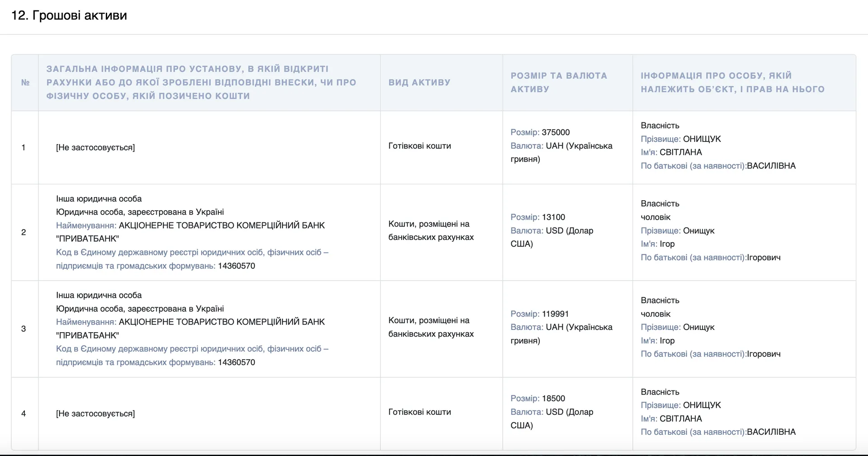Click the patronymic "Ігорович" in row 3
The image size is (868, 456).
coord(764,354)
